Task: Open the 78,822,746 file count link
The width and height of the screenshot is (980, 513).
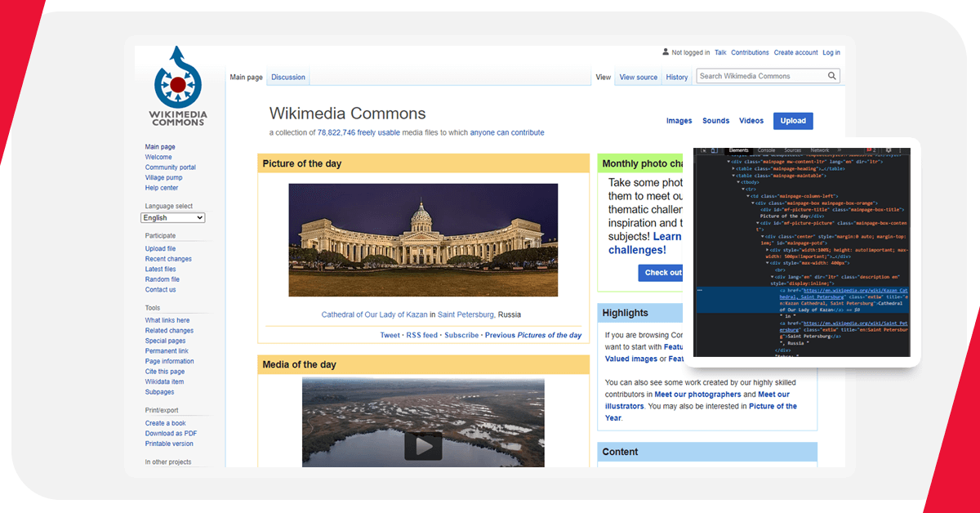Action: [x=336, y=132]
